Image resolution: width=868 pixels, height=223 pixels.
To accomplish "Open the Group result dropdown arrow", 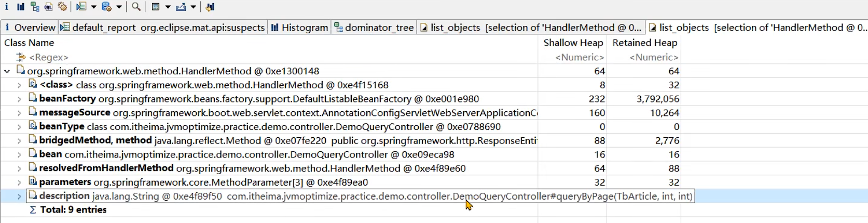I will coord(168,7).
